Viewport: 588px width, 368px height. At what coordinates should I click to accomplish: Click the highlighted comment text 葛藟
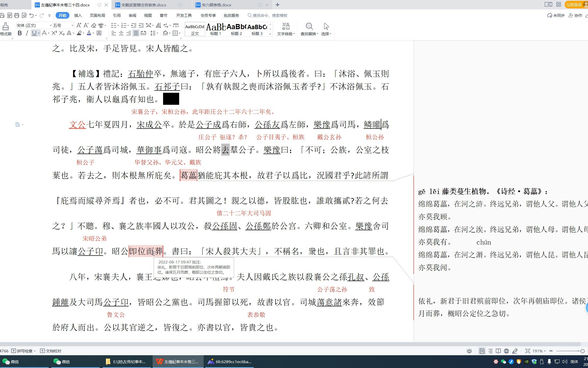pyautogui.click(x=188, y=175)
